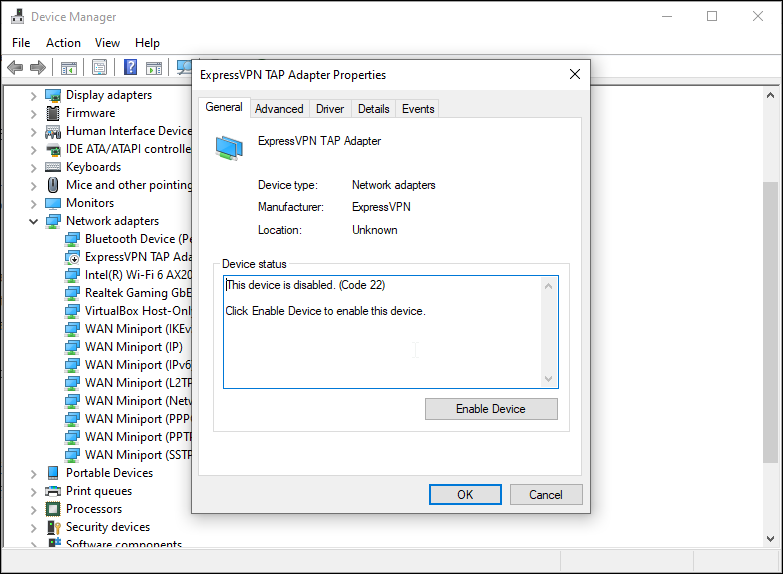Switch to the Events tab
The height and width of the screenshot is (574, 783).
click(x=418, y=109)
